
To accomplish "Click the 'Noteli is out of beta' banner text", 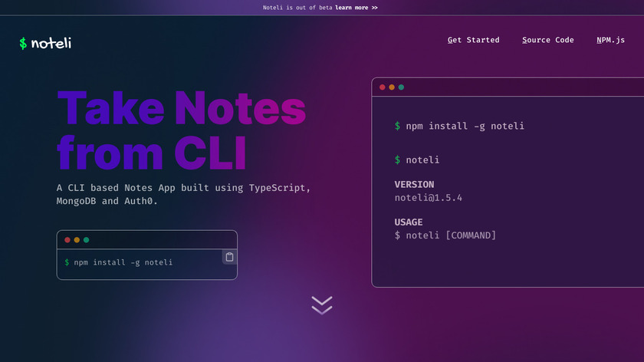I will (x=297, y=8).
